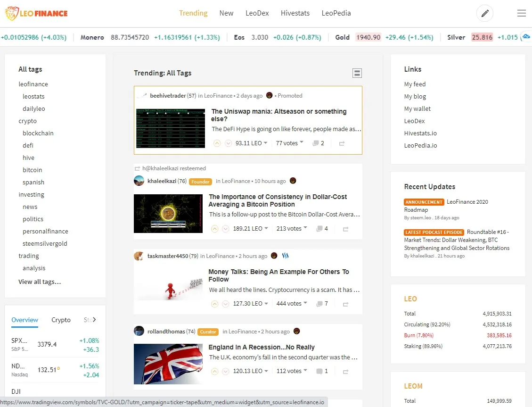The width and height of the screenshot is (532, 407).
Task: Reblog the England In A Recession post
Action: tap(345, 372)
